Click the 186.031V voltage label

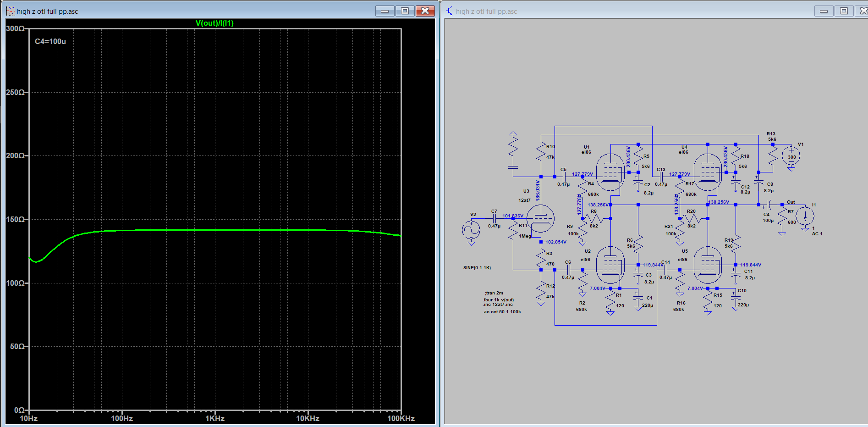pyautogui.click(x=538, y=191)
